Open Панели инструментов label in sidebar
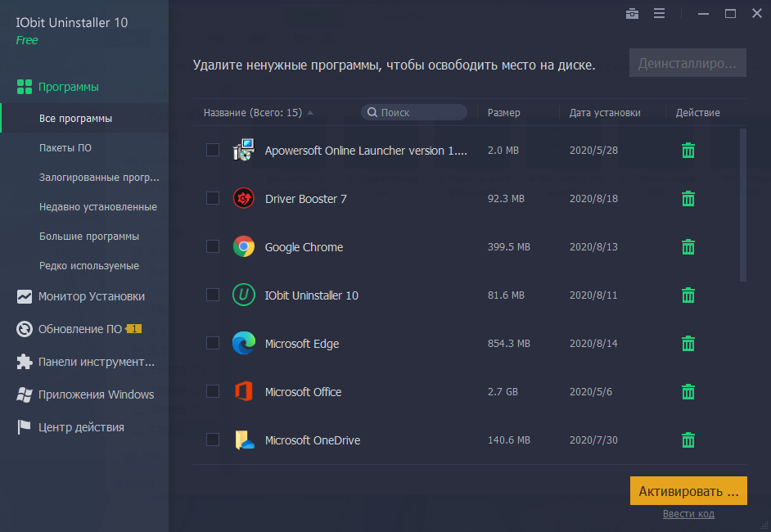Image resolution: width=771 pixels, height=532 pixels. click(x=97, y=362)
